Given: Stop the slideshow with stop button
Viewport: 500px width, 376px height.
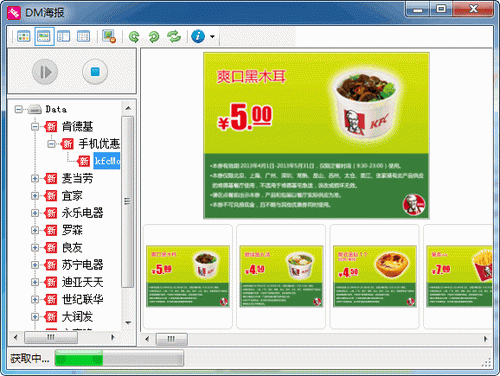Looking at the screenshot, I should pos(95,72).
